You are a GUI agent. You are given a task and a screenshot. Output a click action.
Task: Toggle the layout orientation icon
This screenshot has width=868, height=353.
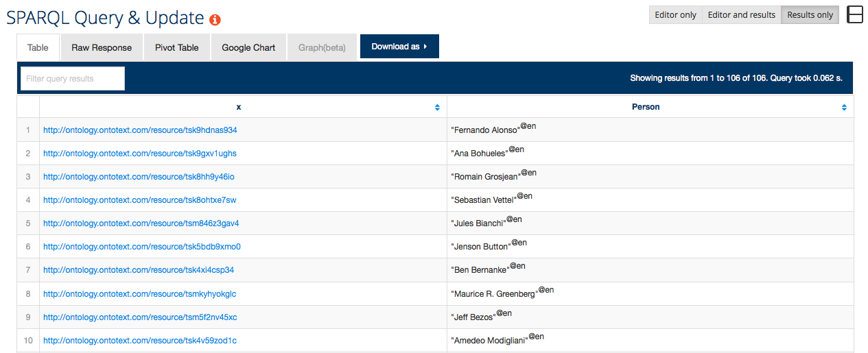[855, 14]
